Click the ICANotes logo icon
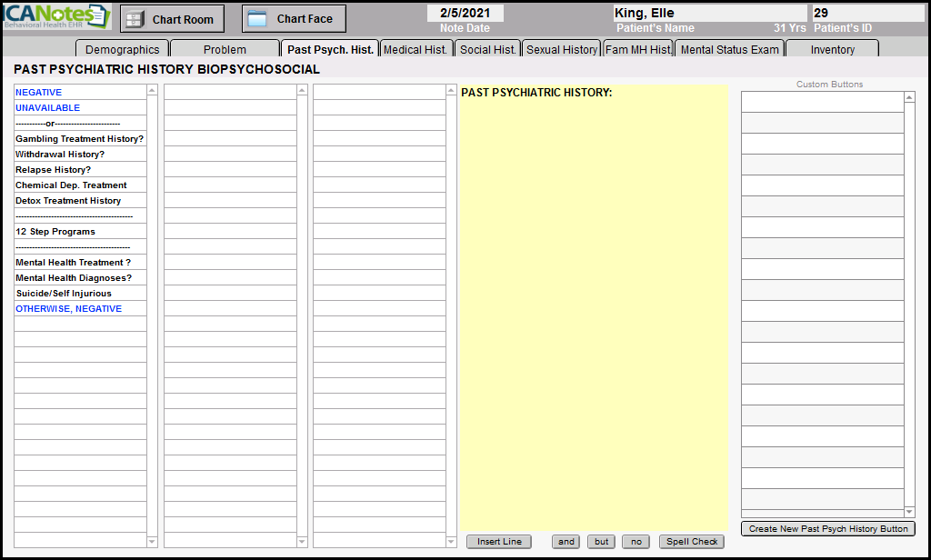 tap(56, 17)
